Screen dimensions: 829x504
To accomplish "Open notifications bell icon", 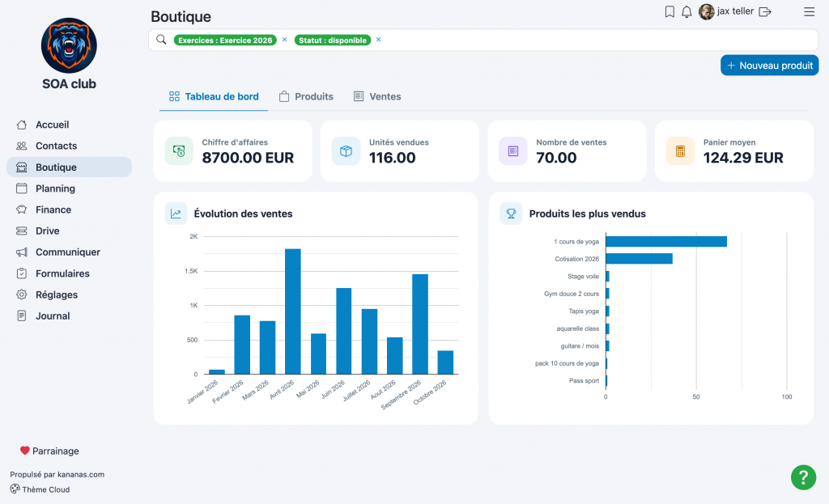I will click(x=687, y=11).
